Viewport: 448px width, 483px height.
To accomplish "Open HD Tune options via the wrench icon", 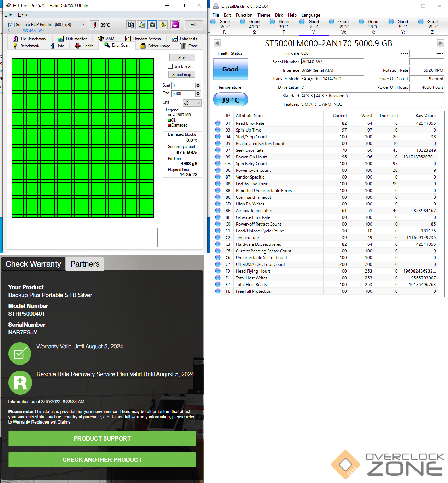I will (x=163, y=25).
